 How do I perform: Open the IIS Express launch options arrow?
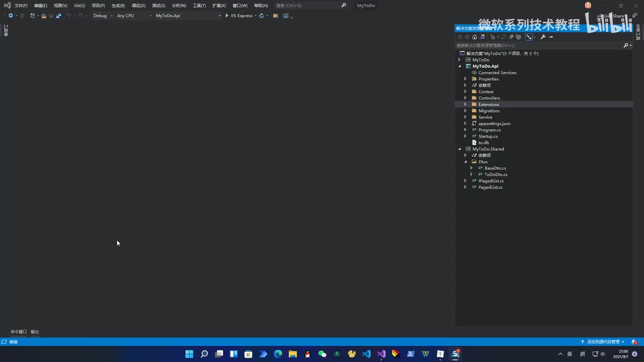[x=256, y=16]
